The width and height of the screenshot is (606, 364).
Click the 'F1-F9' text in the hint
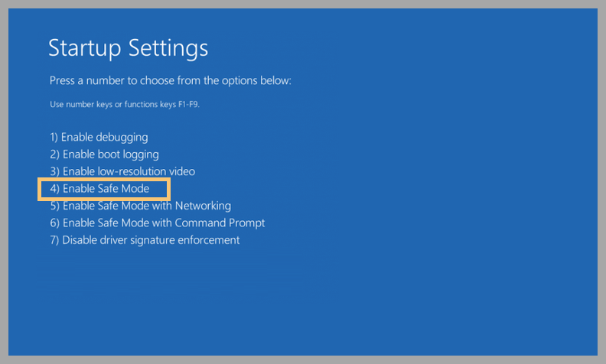coord(187,104)
